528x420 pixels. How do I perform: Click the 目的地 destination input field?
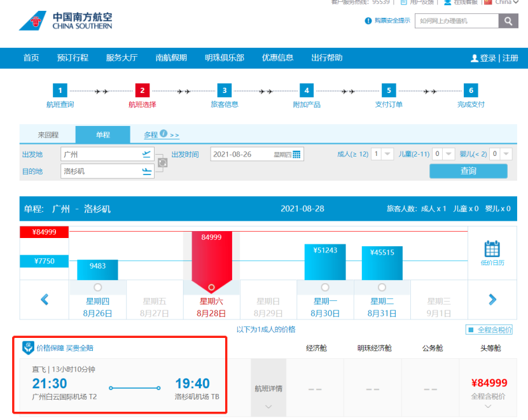click(x=102, y=171)
